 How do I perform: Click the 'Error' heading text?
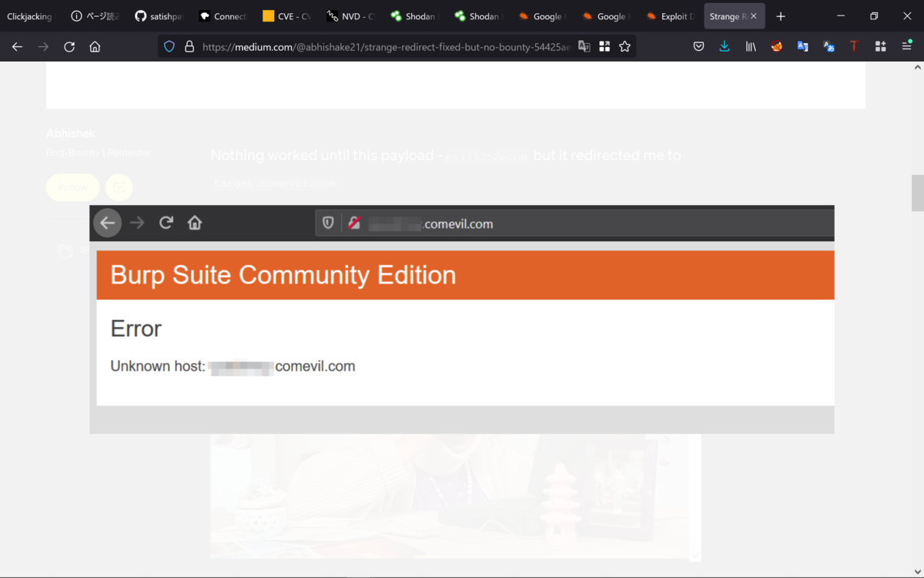pos(136,328)
